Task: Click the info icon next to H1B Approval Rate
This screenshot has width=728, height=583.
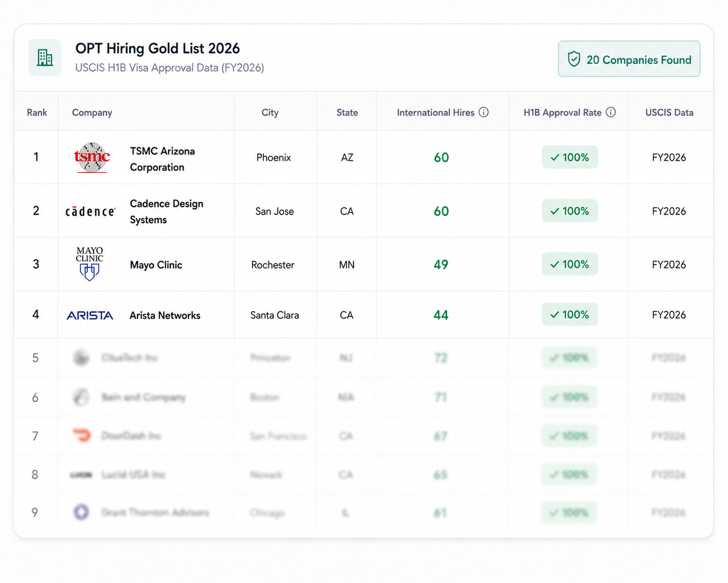Action: (x=611, y=112)
